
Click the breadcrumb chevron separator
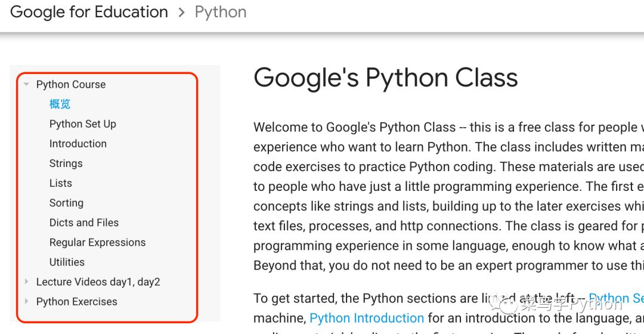(x=181, y=13)
